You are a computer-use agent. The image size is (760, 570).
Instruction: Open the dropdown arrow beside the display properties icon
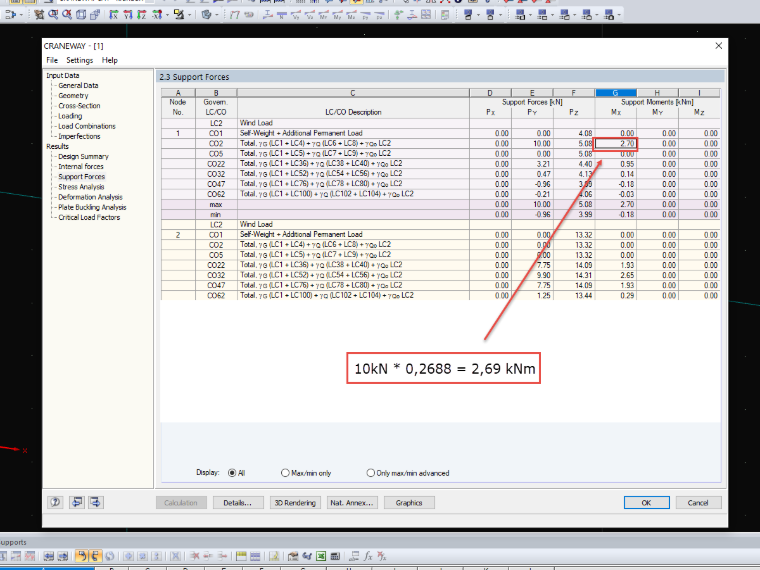pos(190,15)
